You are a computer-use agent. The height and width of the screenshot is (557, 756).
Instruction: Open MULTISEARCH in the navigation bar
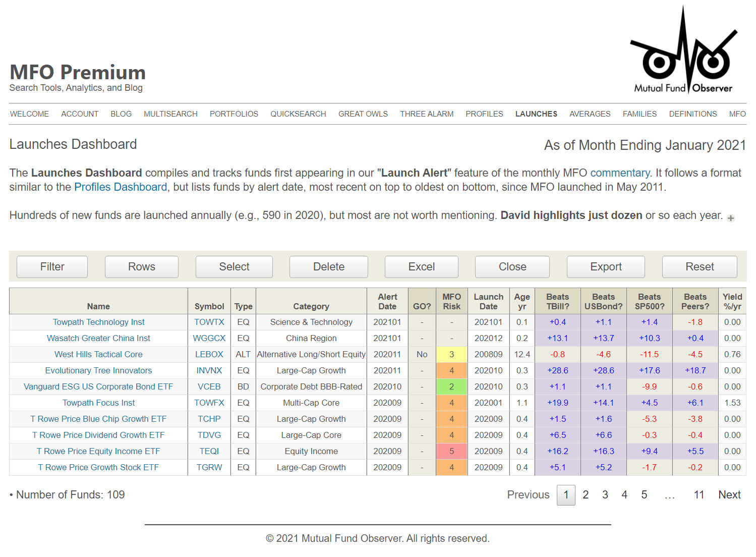pos(170,114)
